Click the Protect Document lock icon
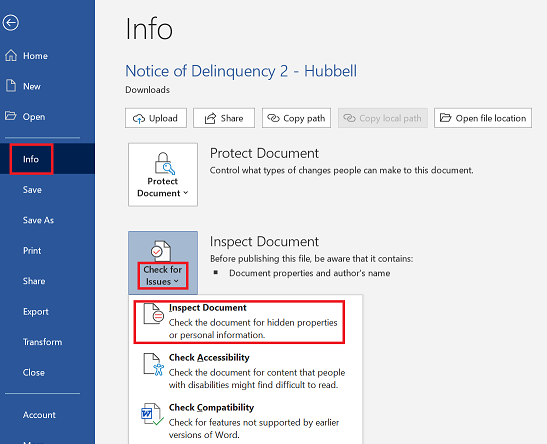Screen dimensions: 547x444 click(x=164, y=163)
